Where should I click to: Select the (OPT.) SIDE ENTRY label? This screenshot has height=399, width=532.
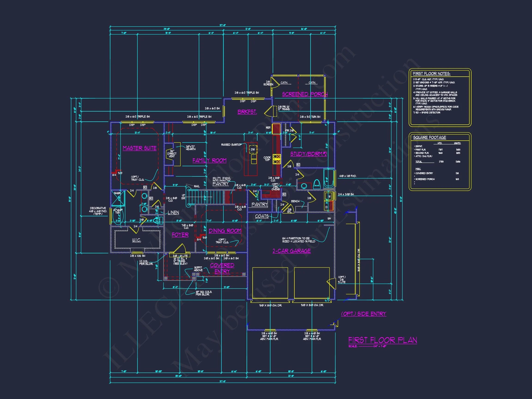click(x=363, y=314)
